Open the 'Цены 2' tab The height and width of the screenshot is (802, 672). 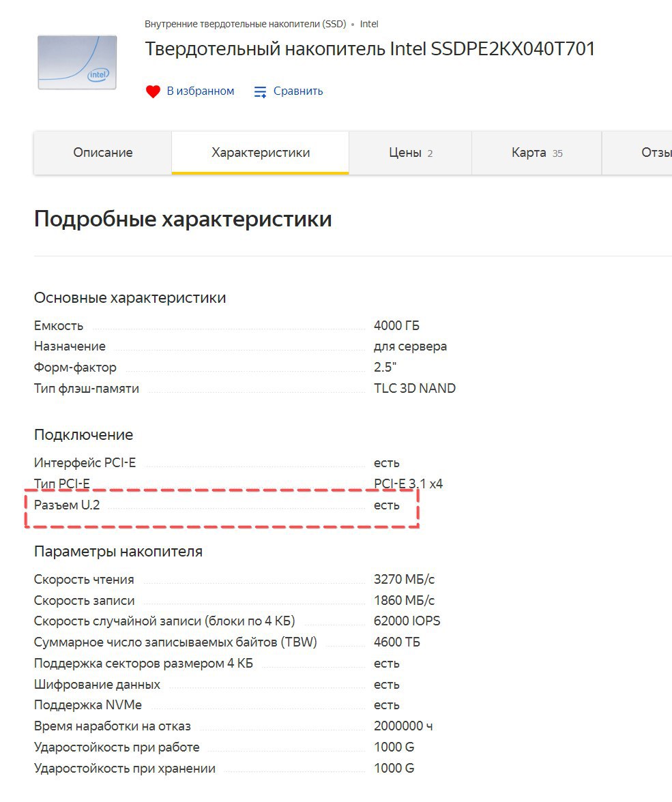[x=411, y=153]
